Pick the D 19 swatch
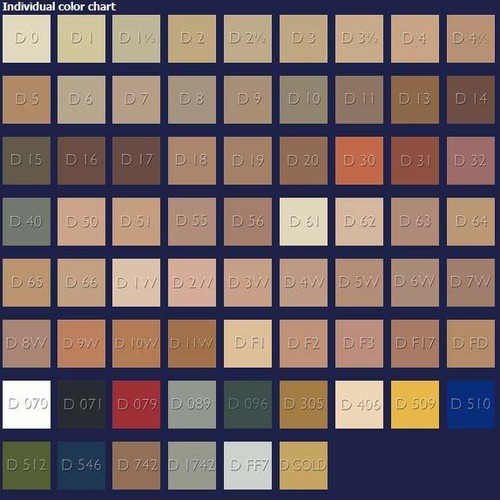The image size is (500, 500). tap(248, 161)
